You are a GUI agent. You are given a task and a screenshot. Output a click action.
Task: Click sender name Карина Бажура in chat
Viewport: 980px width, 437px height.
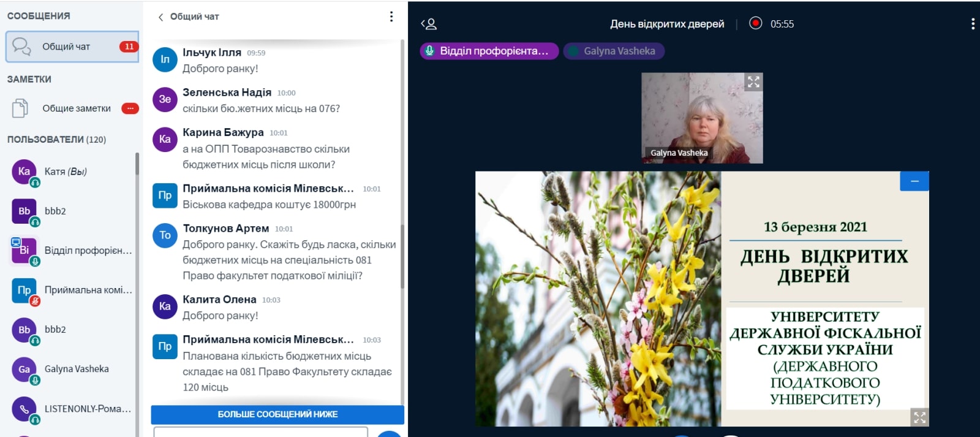click(223, 132)
